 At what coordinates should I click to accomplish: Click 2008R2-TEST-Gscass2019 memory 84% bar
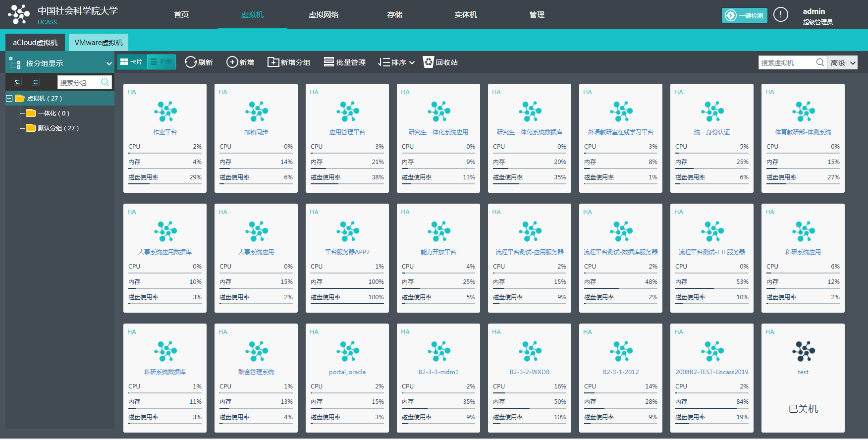coord(712,408)
